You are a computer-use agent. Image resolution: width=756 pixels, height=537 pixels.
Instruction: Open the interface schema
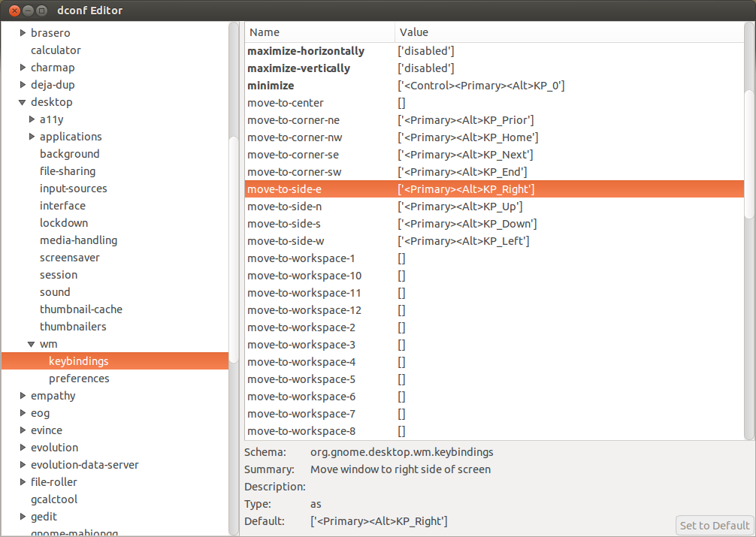(62, 206)
